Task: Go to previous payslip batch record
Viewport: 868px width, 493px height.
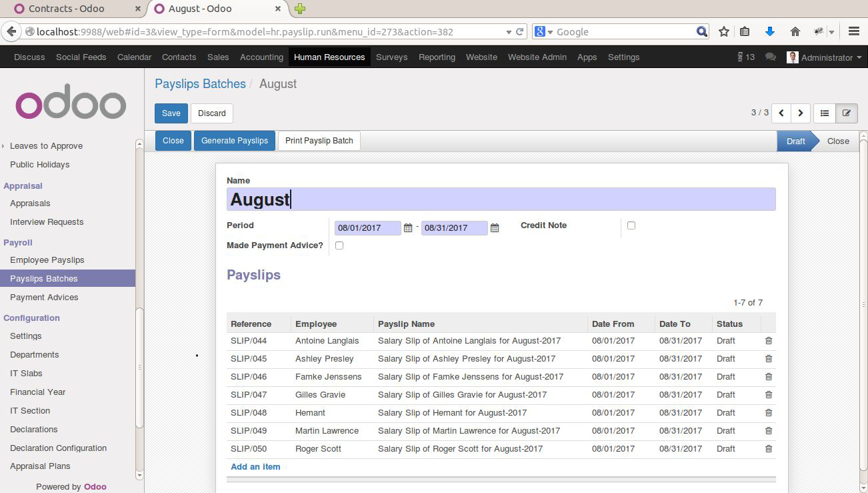Action: (781, 113)
